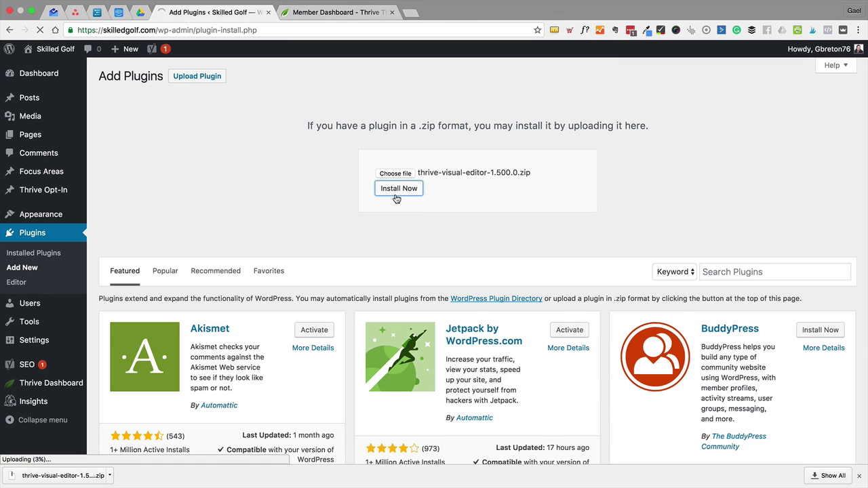This screenshot has width=868, height=488.
Task: Switch to the Favorites tab
Action: pyautogui.click(x=269, y=270)
